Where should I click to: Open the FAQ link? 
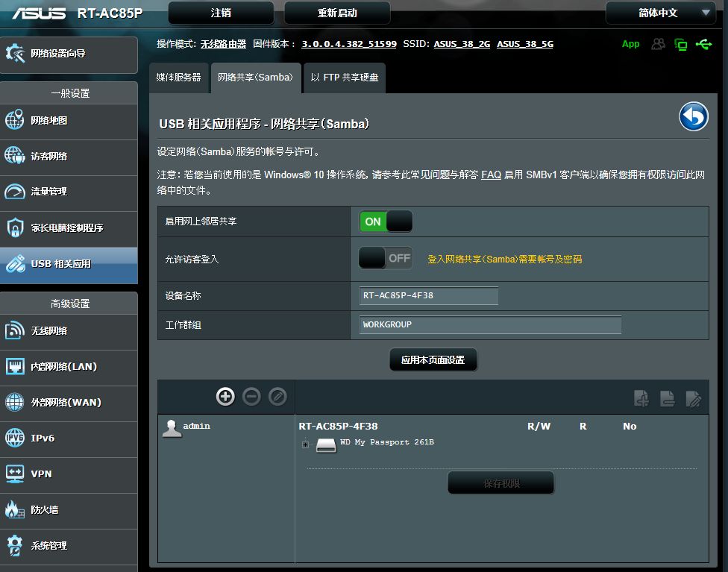[491, 175]
